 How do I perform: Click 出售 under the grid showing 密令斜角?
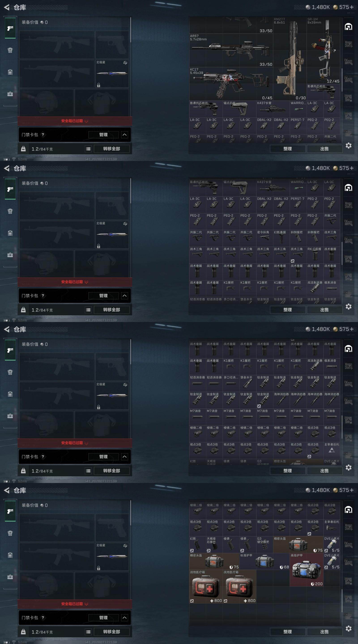click(x=324, y=310)
